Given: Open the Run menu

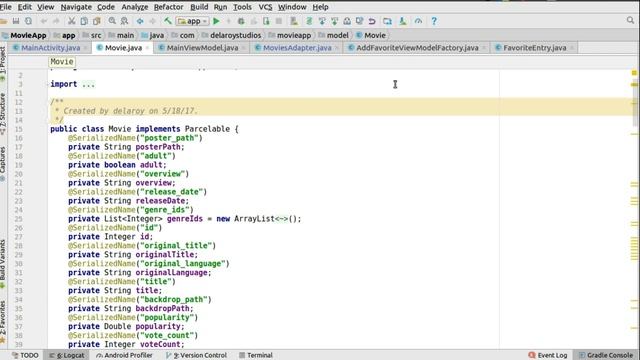Looking at the screenshot, I should click(220, 7).
